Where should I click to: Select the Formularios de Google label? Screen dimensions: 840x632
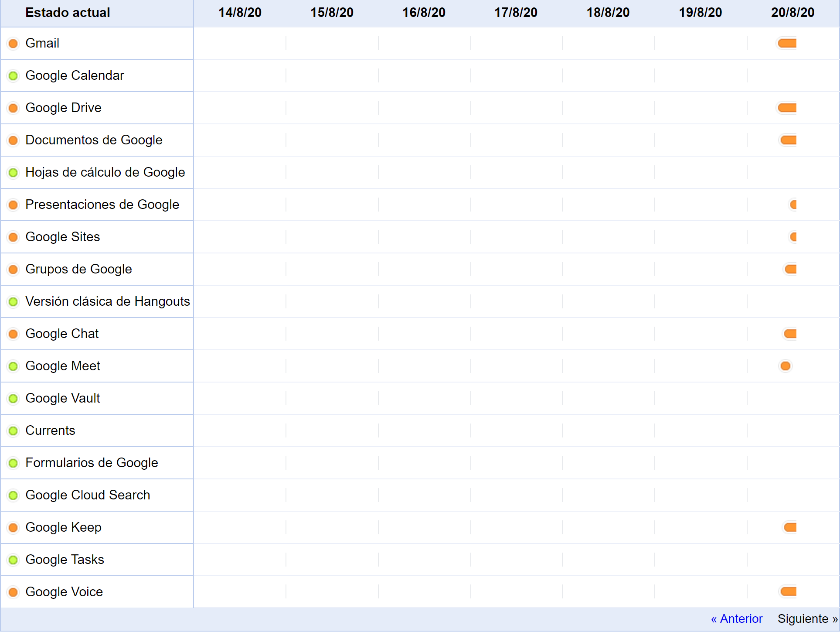92,463
